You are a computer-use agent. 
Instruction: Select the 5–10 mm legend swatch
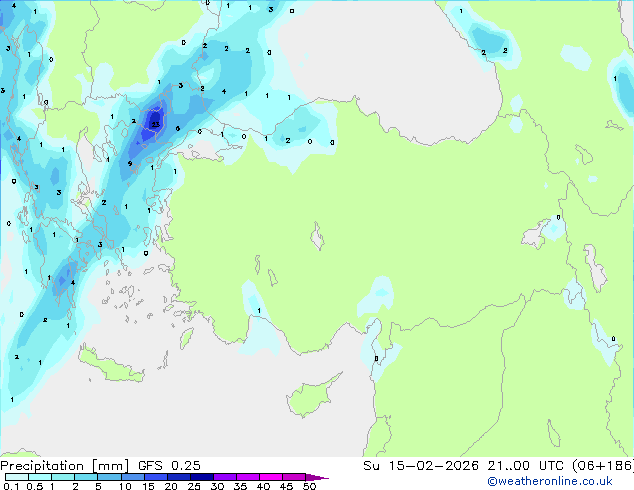(x=109, y=477)
